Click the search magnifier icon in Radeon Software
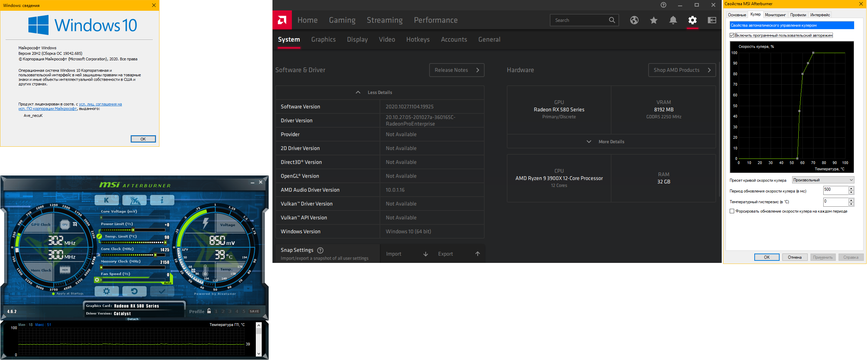Viewport: 868px width, 360px height. [x=612, y=20]
